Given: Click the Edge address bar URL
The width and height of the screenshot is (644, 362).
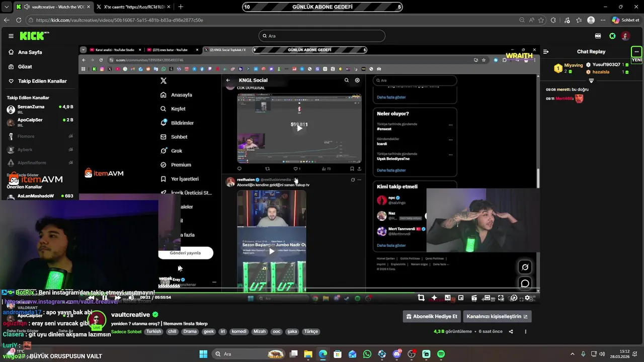Looking at the screenshot, I should point(120,20).
